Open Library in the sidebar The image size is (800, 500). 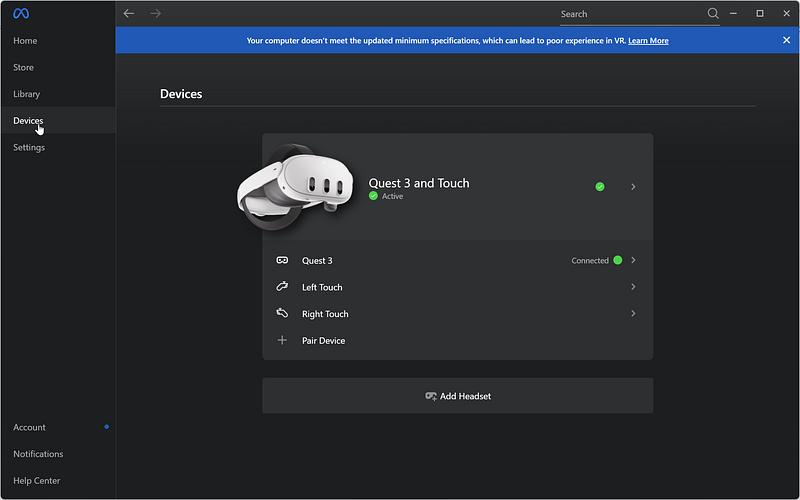click(x=58, y=94)
